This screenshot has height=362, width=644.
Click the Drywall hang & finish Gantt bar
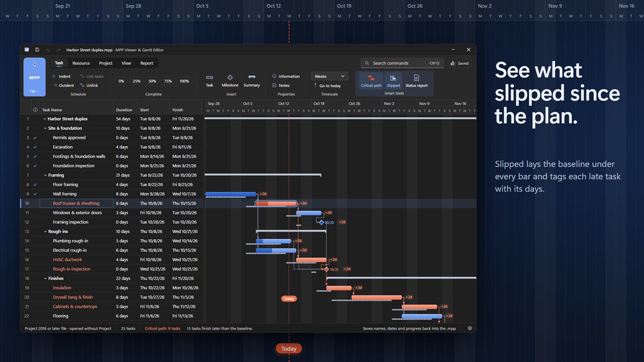click(x=376, y=298)
